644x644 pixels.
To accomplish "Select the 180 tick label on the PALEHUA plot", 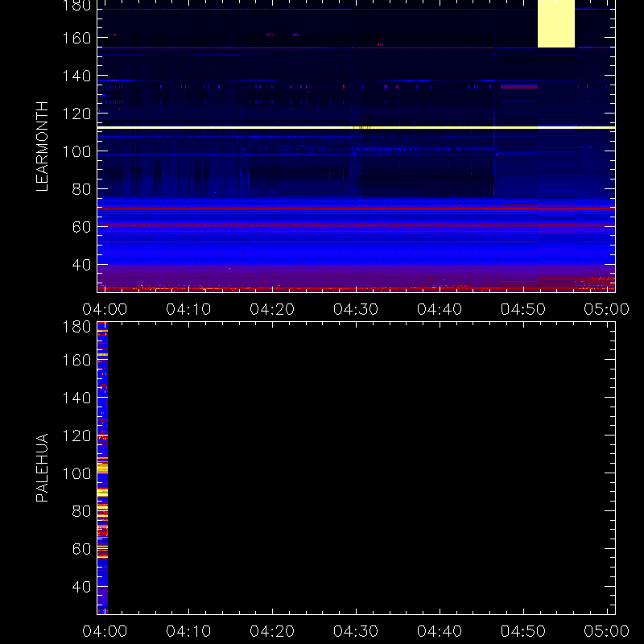I will [76, 327].
